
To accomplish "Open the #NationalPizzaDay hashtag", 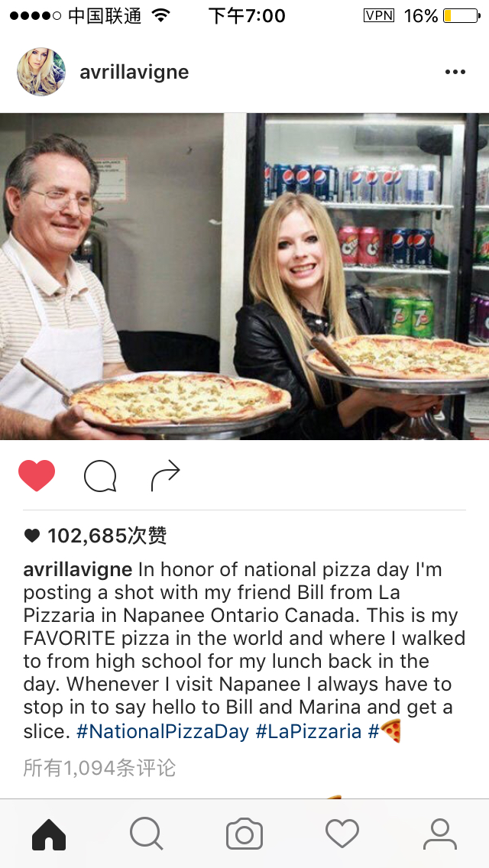I will 163,731.
